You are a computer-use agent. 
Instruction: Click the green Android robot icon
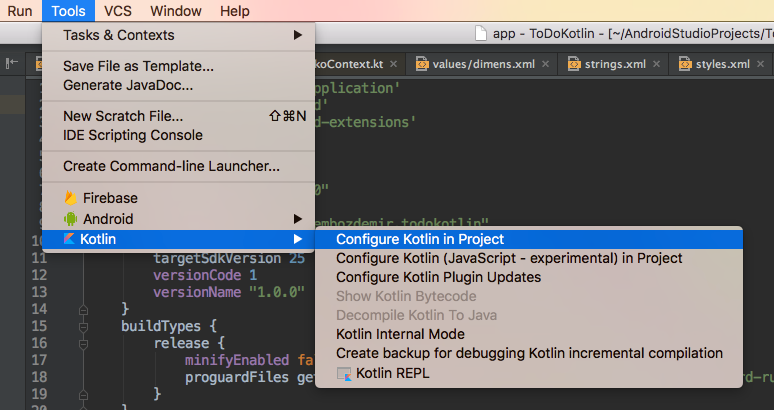[71, 219]
